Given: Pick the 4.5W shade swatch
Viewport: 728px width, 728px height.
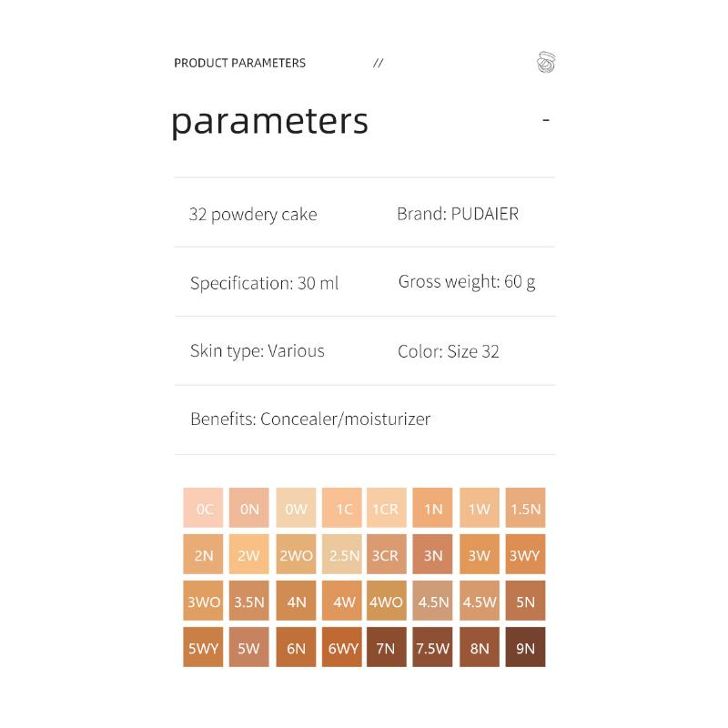Looking at the screenshot, I should tap(480, 602).
